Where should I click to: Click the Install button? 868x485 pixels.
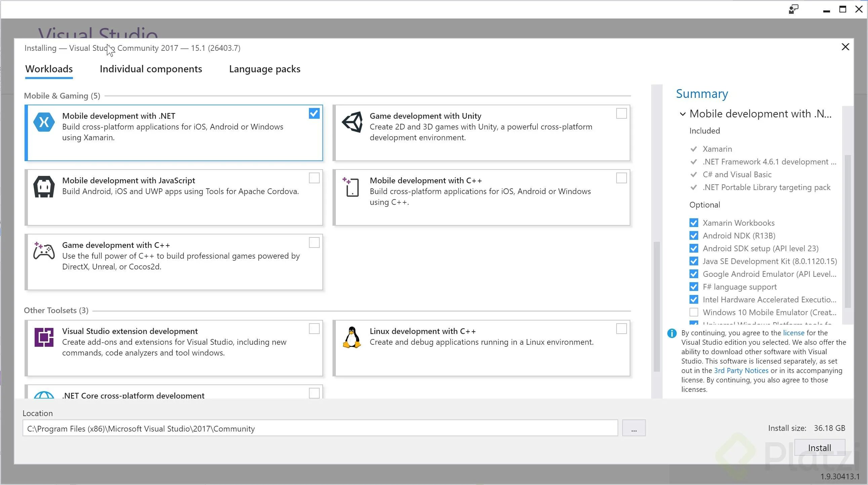pos(820,448)
